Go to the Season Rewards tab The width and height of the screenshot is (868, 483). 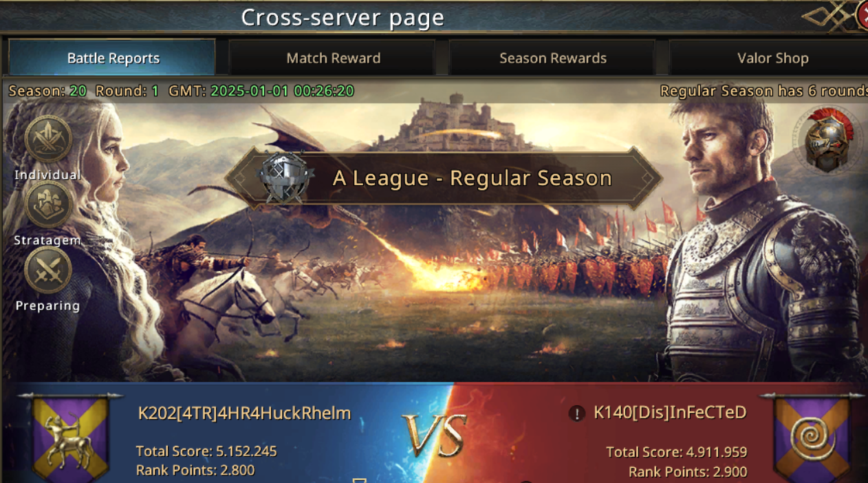point(552,58)
